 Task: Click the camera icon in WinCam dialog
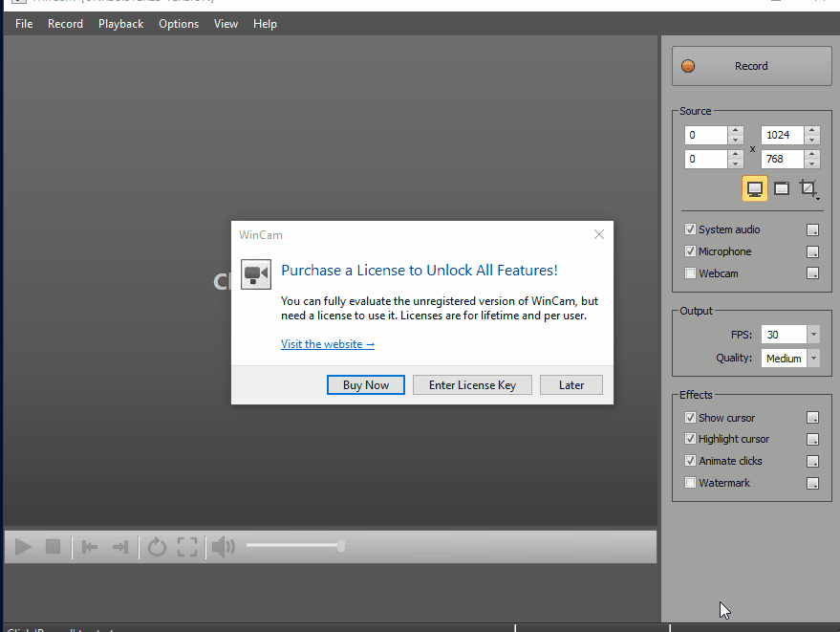[256, 273]
